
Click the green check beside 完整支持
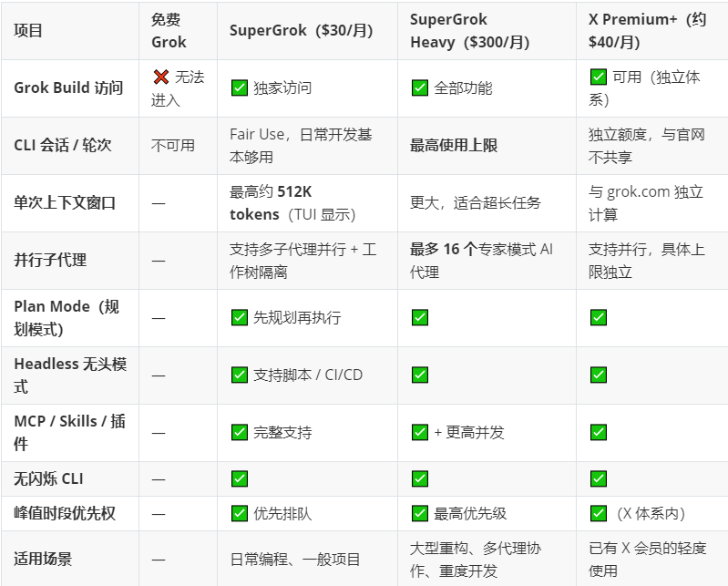coord(239,432)
